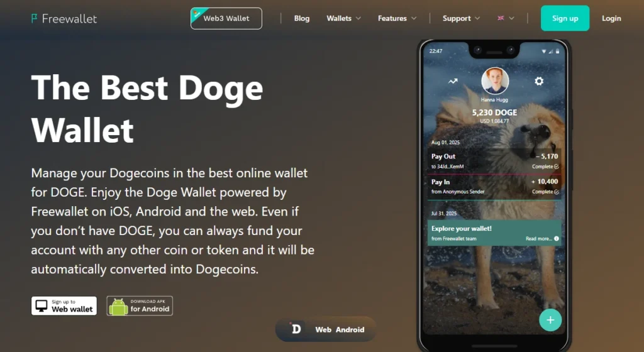This screenshot has height=352, width=644.
Task: Click the monitor icon for Web wallet
Action: pyautogui.click(x=42, y=306)
